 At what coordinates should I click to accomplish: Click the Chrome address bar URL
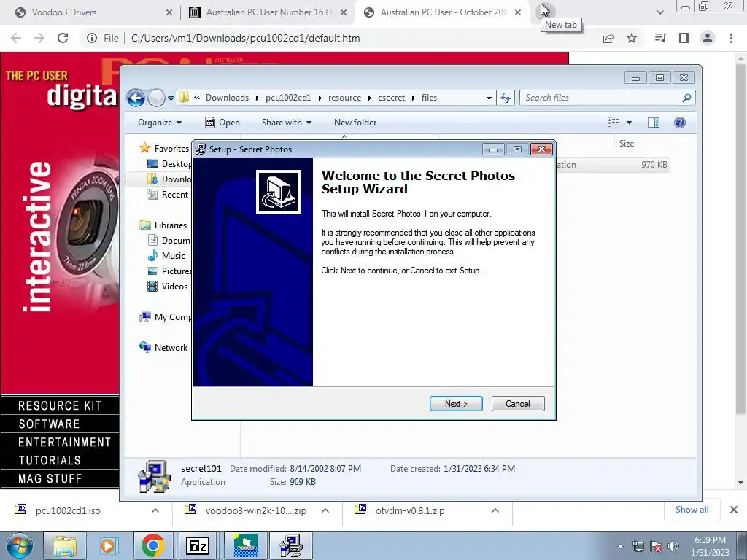(x=245, y=38)
